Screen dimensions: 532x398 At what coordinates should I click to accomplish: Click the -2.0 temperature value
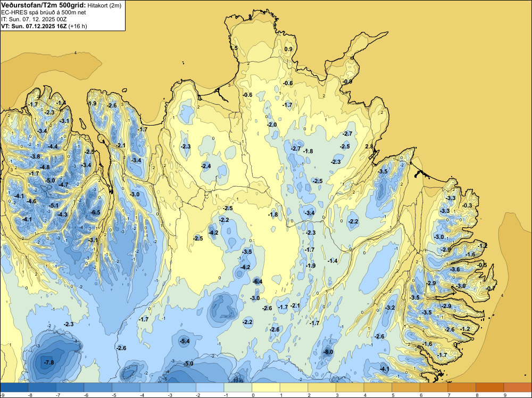(272, 125)
